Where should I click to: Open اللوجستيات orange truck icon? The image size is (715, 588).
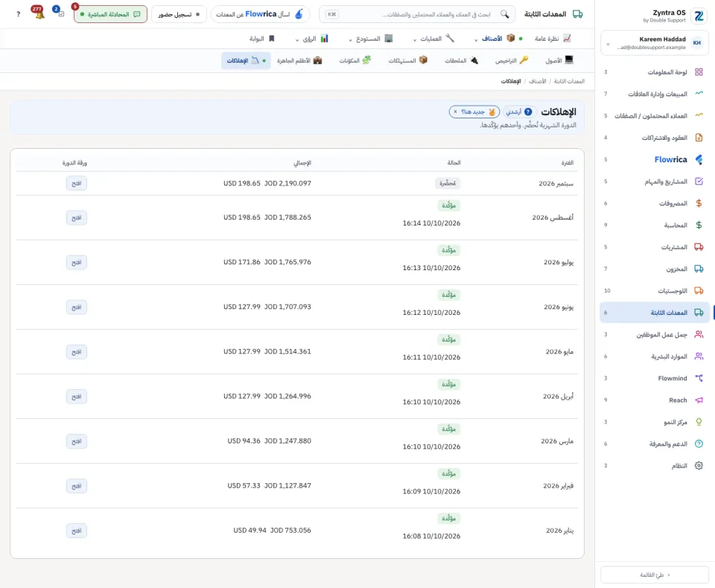click(x=699, y=291)
